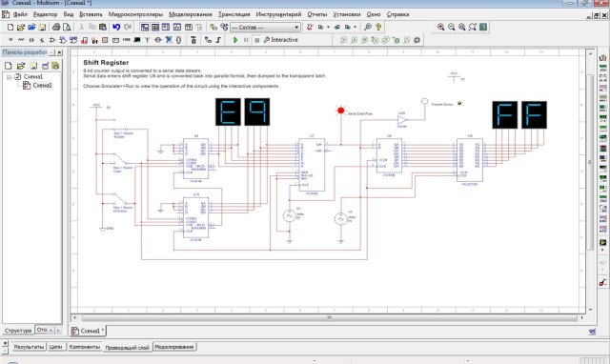Place a resistor via basic components icon
Image resolution: width=610 pixels, height=364 pixels.
21,40
